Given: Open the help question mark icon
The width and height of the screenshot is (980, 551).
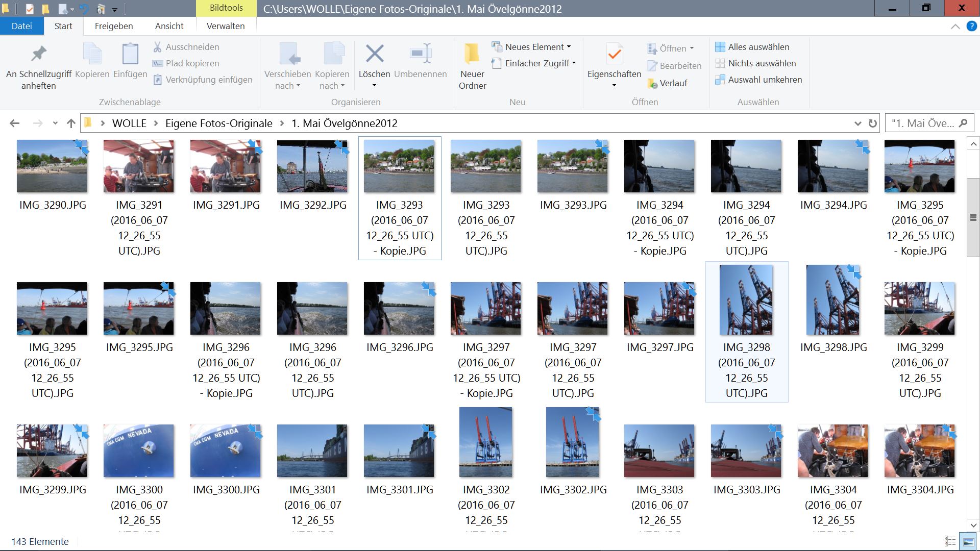Looking at the screenshot, I should 971,26.
